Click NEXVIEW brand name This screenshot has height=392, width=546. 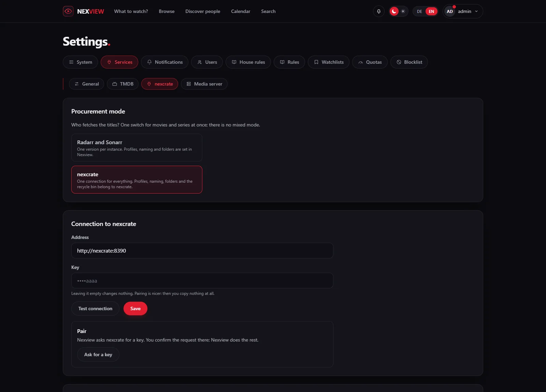pyautogui.click(x=90, y=11)
